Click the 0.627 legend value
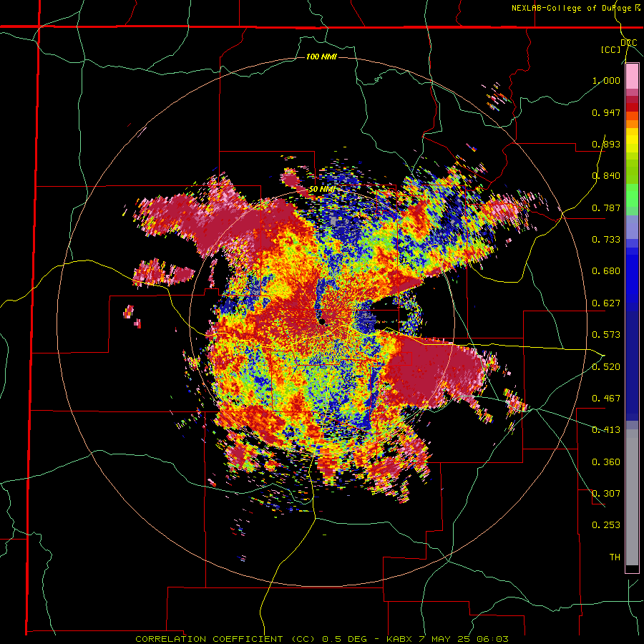The image size is (644, 644). tap(606, 303)
